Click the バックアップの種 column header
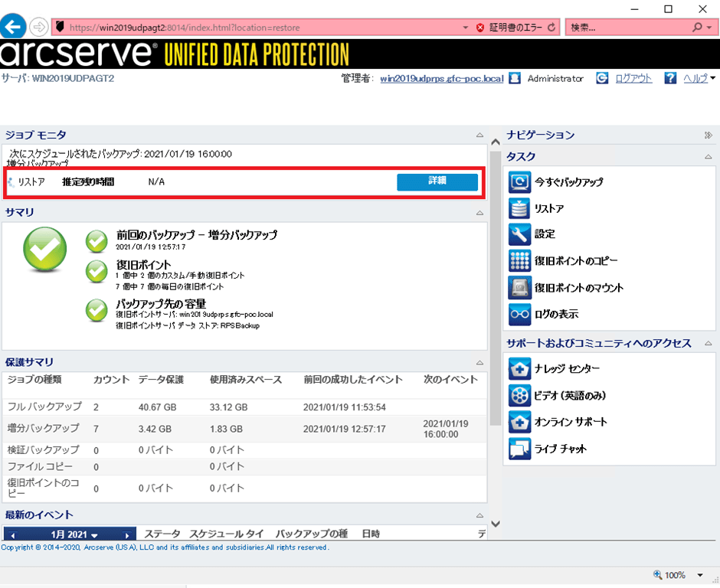This screenshot has height=588, width=720. tap(311, 534)
